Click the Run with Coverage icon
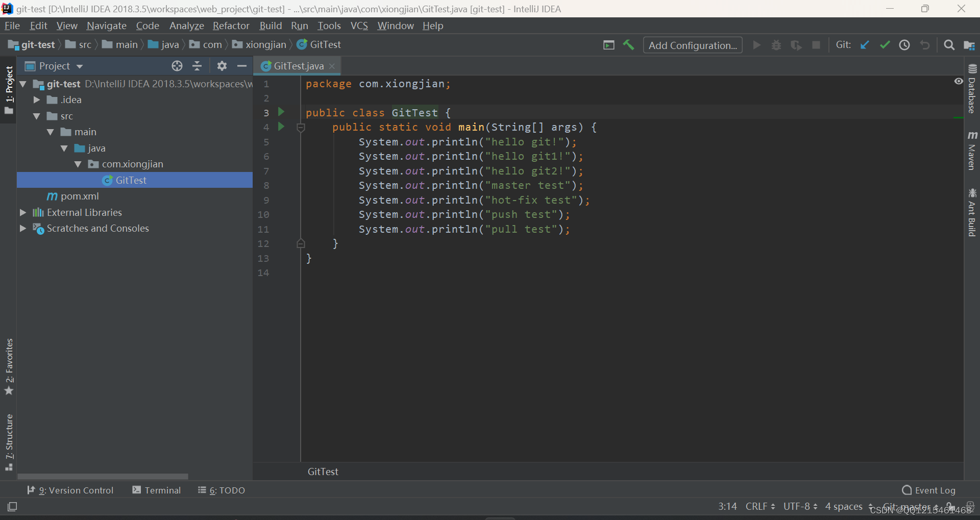This screenshot has width=980, height=520. pyautogui.click(x=796, y=45)
